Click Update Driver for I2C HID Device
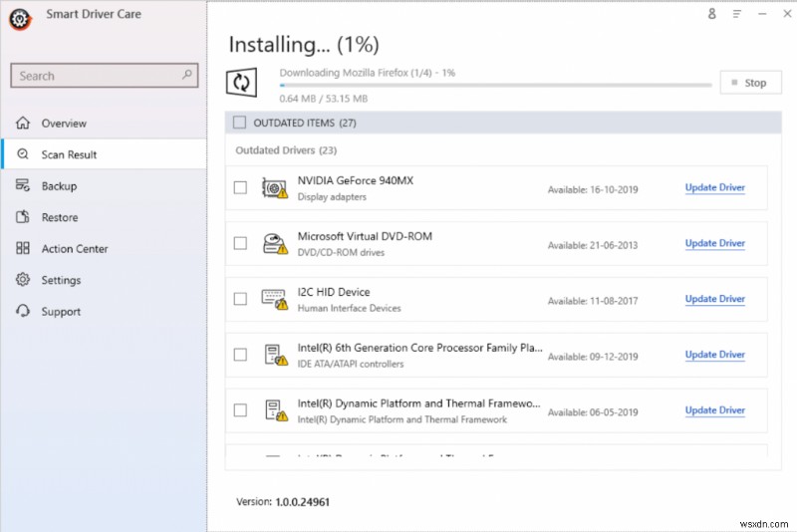 click(x=714, y=299)
